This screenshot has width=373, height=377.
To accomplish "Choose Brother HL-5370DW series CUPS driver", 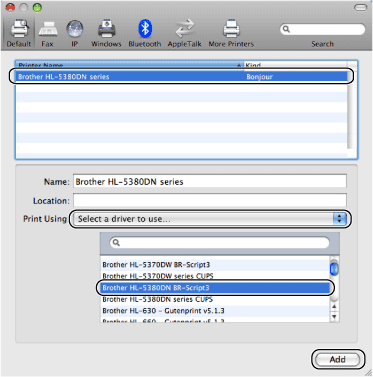I will 215,276.
